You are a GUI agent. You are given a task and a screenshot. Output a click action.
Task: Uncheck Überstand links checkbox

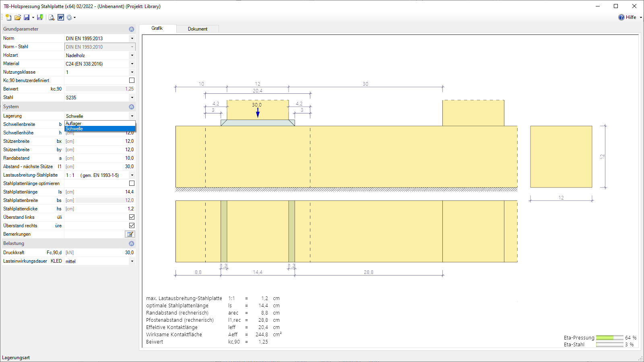point(132,217)
